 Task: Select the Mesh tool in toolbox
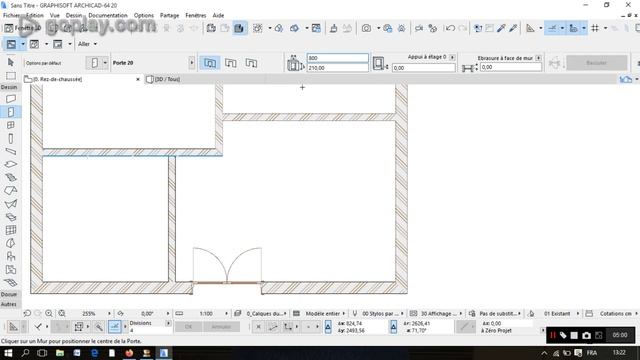click(11, 282)
